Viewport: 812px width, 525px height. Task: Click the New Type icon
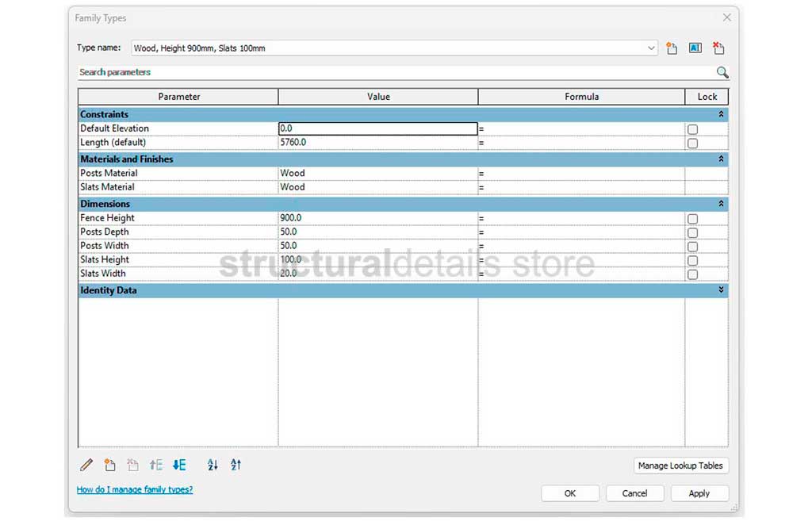click(672, 48)
